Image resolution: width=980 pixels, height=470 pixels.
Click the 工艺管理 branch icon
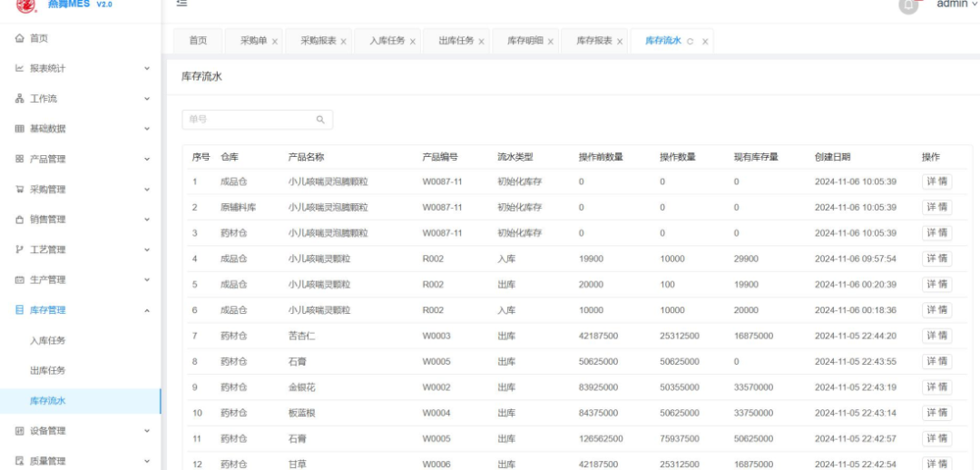coord(19,250)
